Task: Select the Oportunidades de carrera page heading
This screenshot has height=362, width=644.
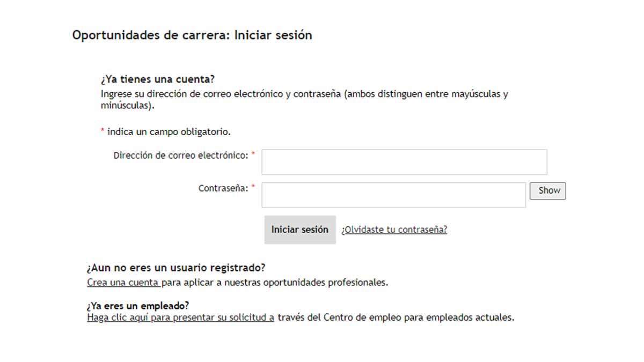Action: pos(192,35)
